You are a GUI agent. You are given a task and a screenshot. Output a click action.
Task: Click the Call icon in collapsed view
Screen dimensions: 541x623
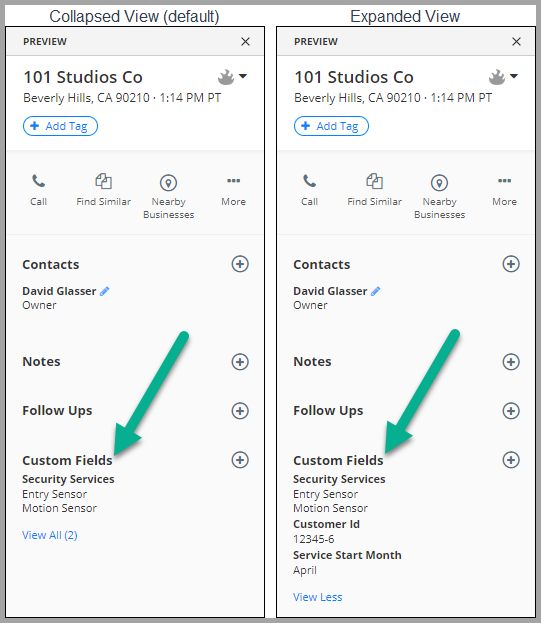coord(39,181)
